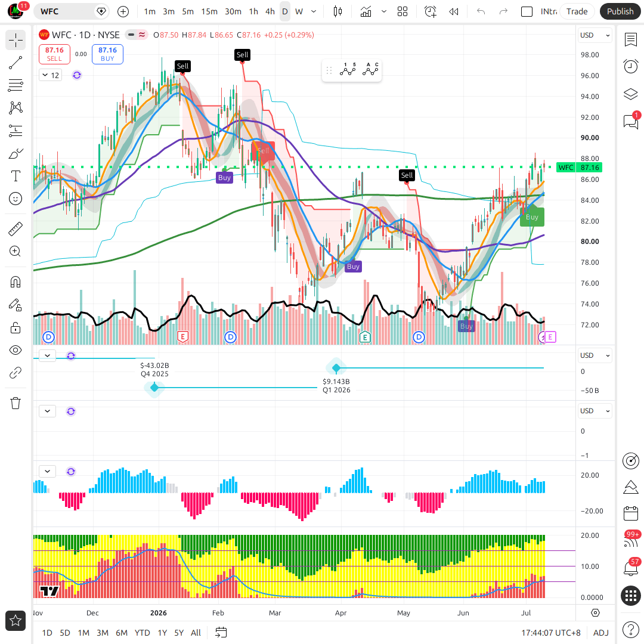Start bar replay rewind icon

point(453,11)
